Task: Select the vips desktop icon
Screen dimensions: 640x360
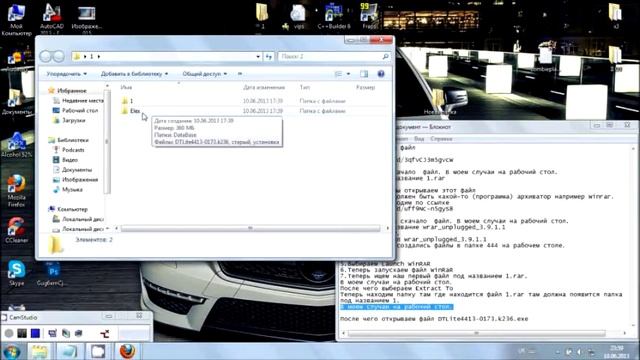Action: coord(298,16)
